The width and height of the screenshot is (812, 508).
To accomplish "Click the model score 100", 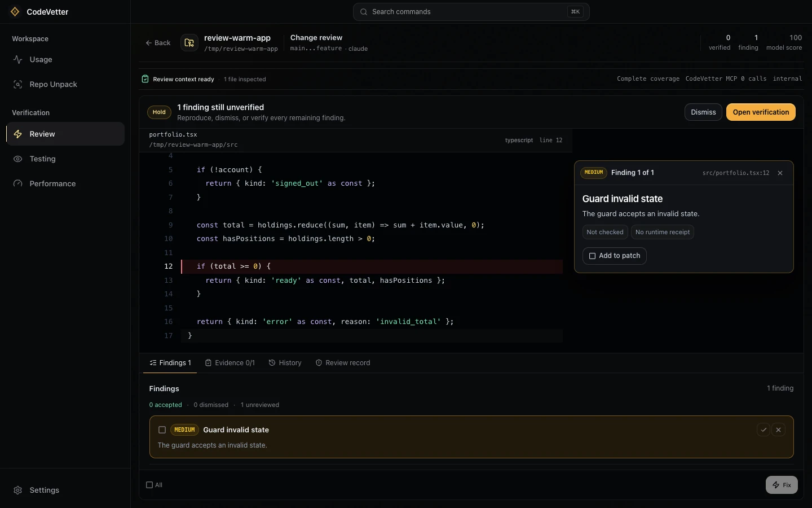I will (795, 38).
